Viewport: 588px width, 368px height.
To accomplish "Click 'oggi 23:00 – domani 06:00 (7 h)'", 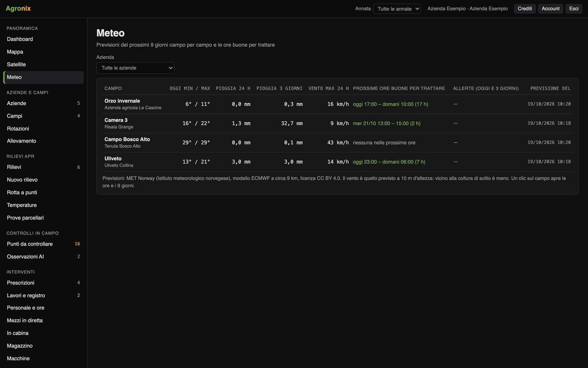I will coord(389,162).
